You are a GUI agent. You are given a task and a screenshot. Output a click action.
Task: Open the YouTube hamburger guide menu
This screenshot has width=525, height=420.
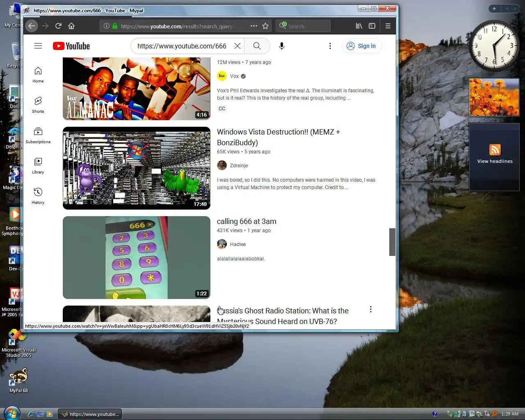click(38, 46)
